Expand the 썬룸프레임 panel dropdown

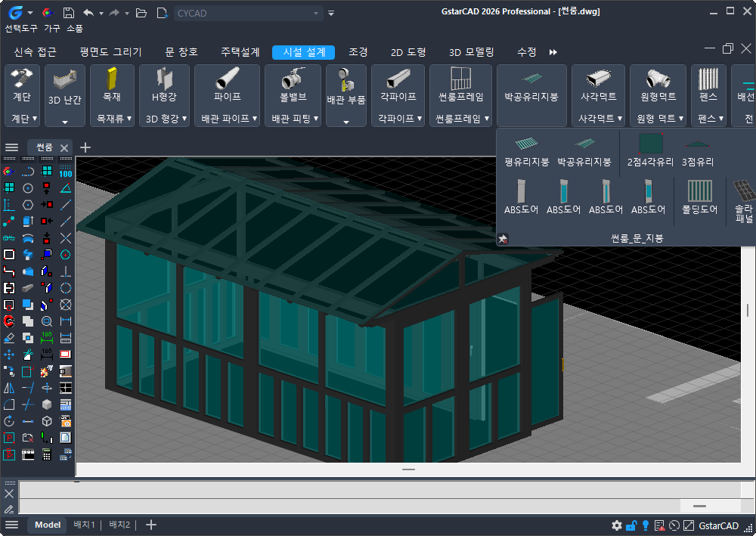coord(460,119)
